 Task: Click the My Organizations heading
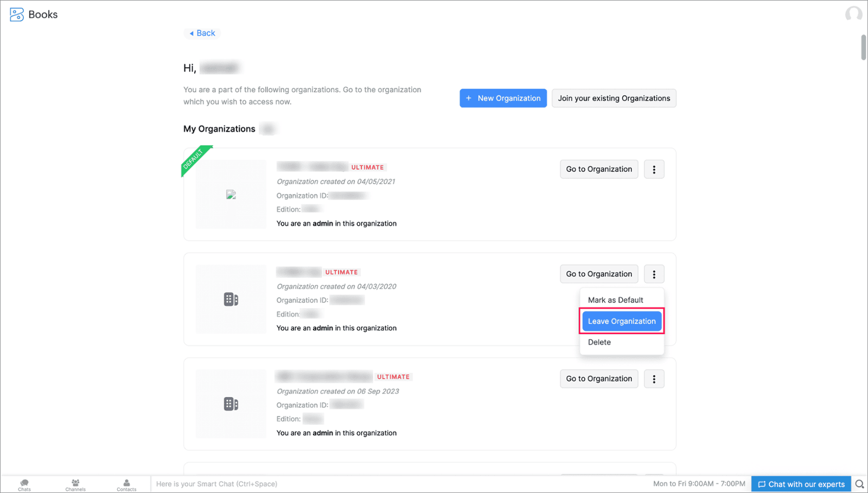tap(219, 129)
